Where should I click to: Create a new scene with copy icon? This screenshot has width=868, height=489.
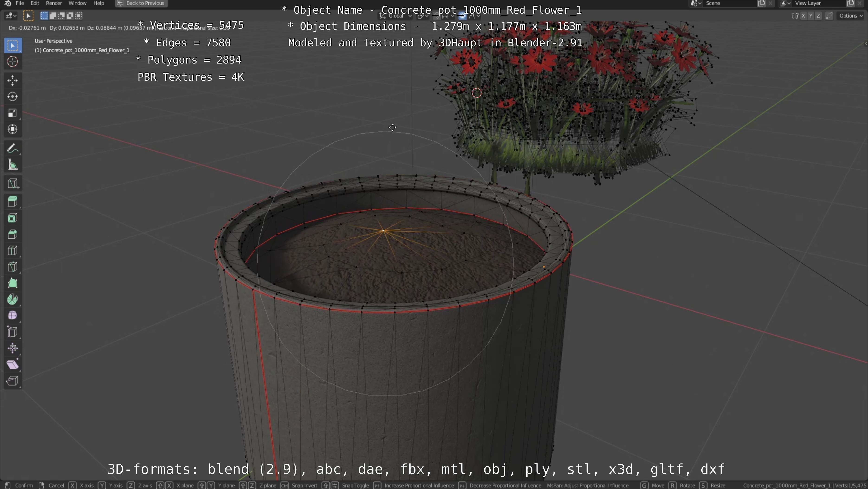[x=761, y=3]
